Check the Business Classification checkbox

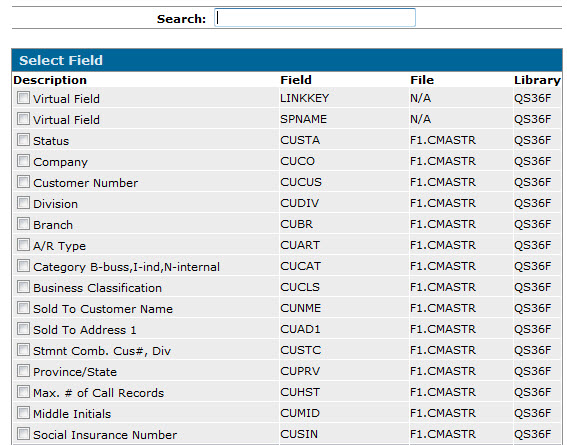24,287
